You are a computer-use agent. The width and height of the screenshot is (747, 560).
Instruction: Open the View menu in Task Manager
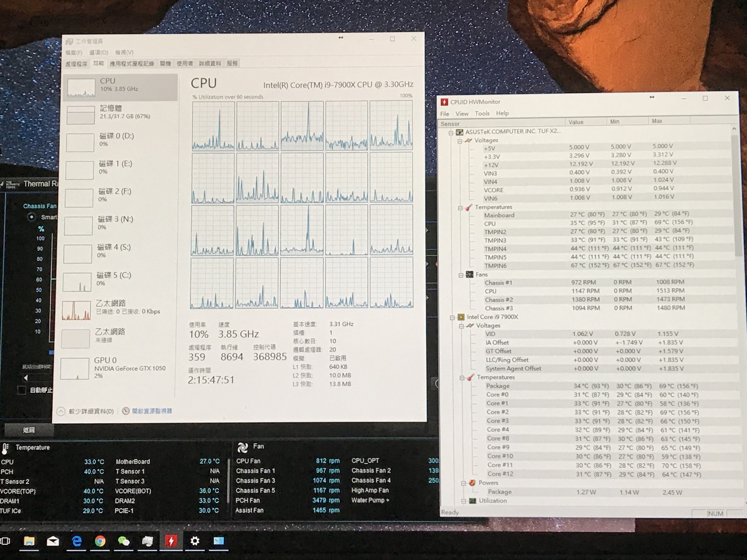pyautogui.click(x=124, y=53)
